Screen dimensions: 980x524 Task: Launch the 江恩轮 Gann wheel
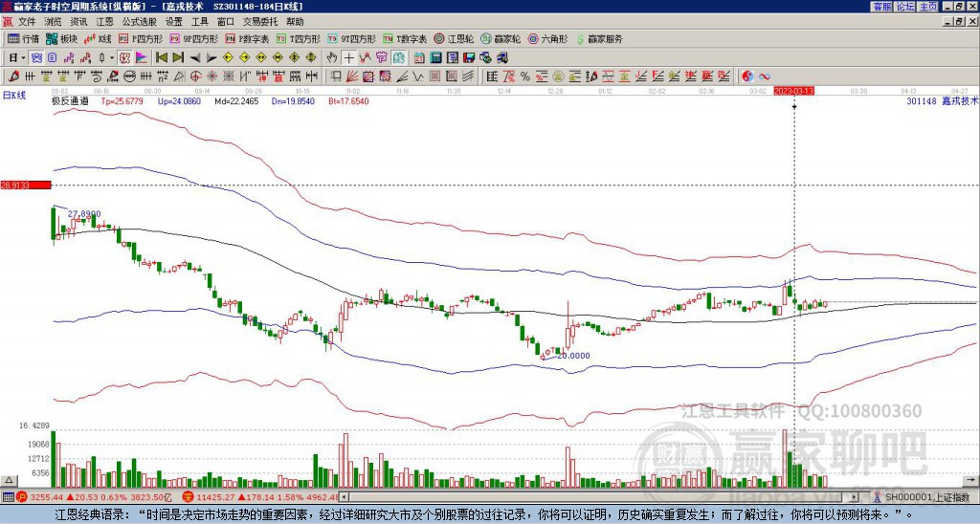tap(454, 38)
